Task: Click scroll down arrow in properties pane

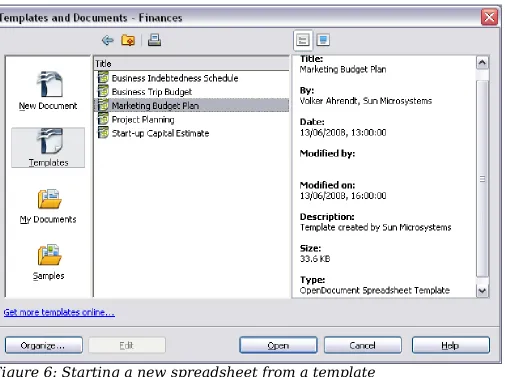Action: point(482,291)
